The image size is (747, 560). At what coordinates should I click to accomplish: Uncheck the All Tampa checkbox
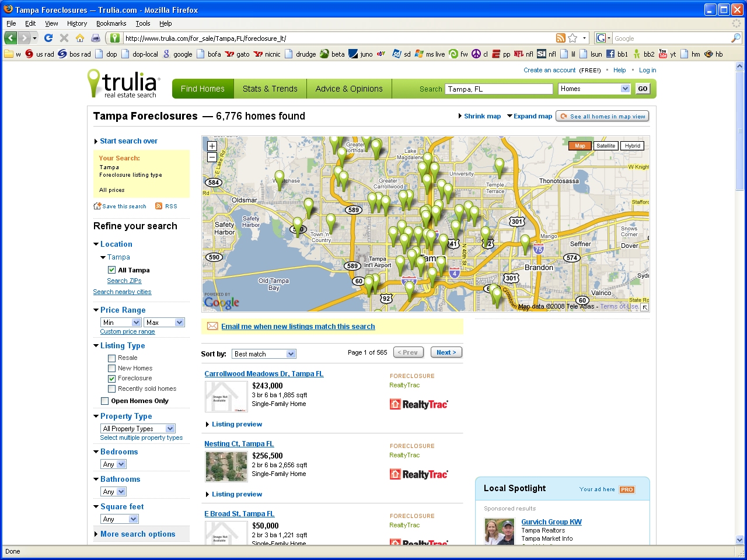(111, 270)
